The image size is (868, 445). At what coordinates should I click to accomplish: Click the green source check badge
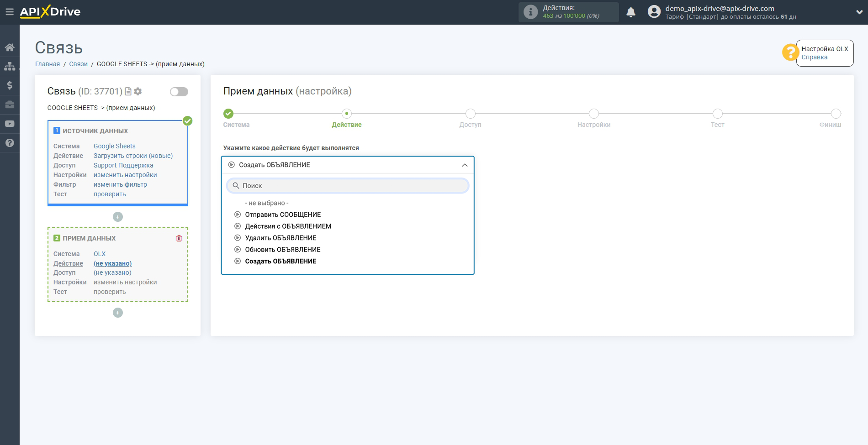[188, 121]
